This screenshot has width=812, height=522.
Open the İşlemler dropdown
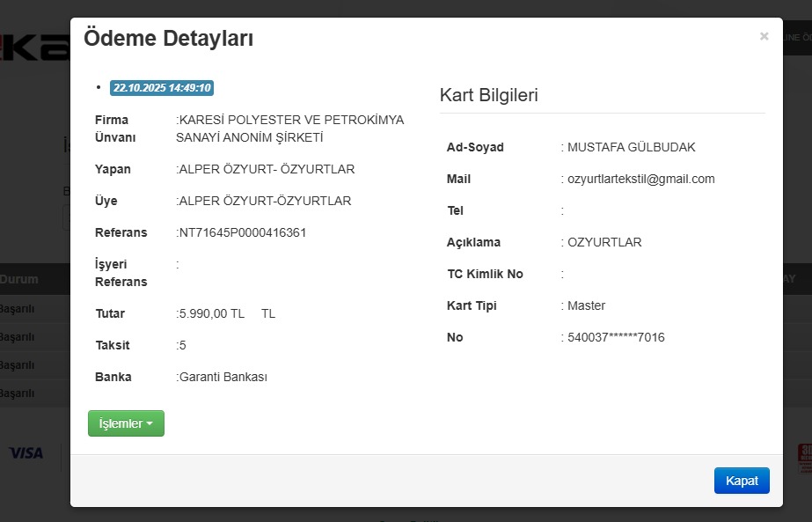click(x=126, y=423)
